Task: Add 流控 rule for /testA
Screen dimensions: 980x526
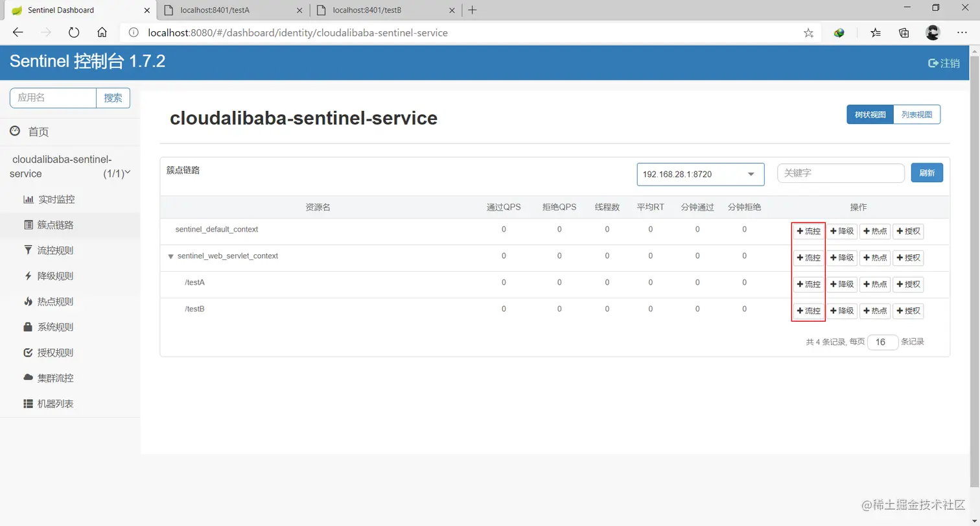Action: click(x=808, y=284)
